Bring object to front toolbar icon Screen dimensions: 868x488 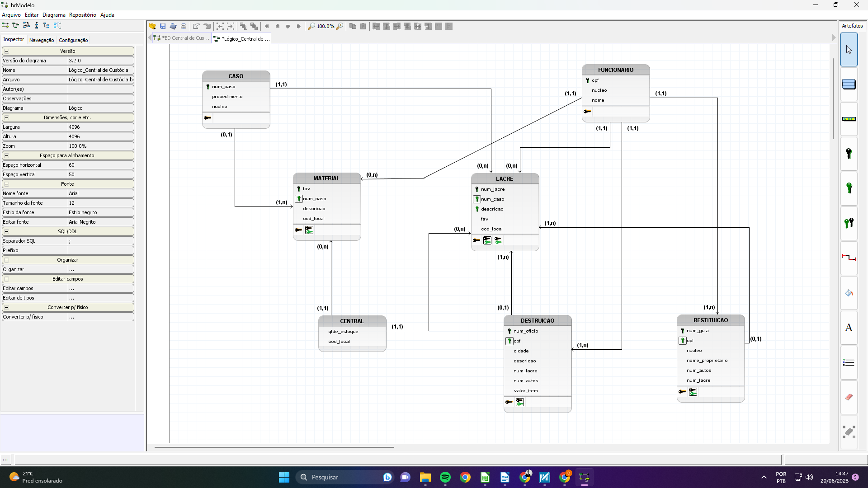click(x=243, y=26)
